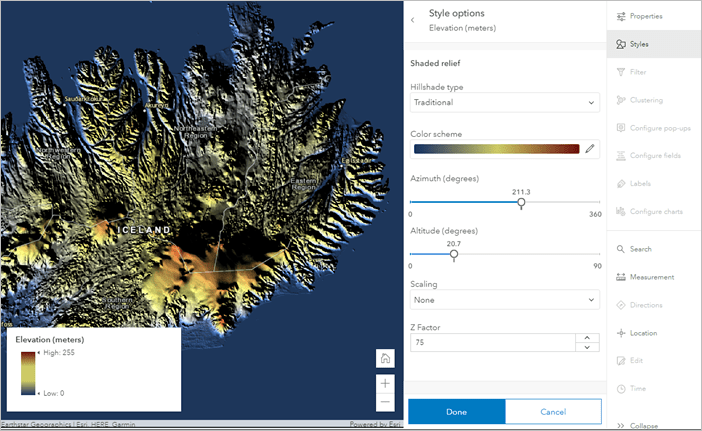Click the color scheme gradient ramp

pos(497,149)
